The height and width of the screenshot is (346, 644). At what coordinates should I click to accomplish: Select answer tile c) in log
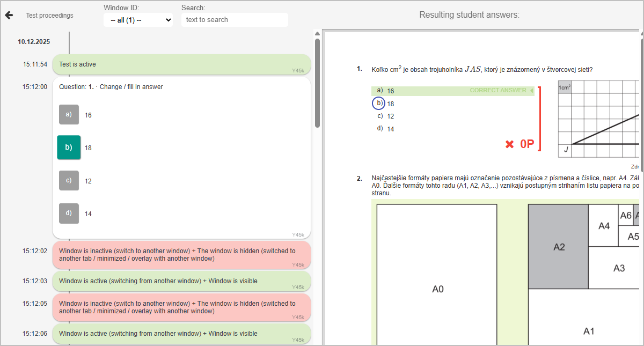click(x=69, y=181)
